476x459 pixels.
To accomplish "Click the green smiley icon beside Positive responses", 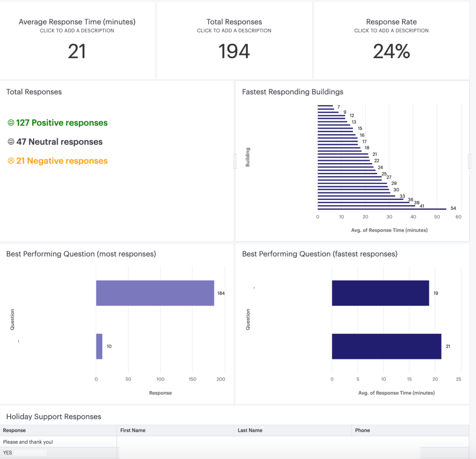I will point(11,123).
